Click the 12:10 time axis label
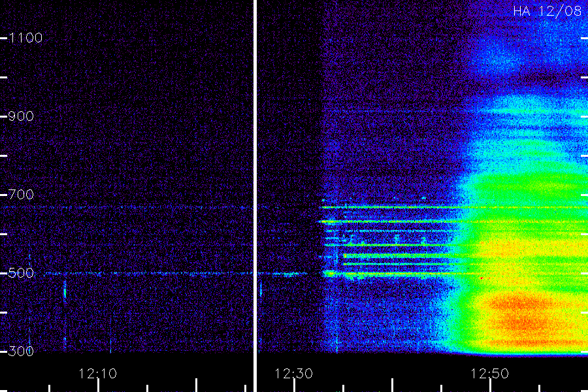This screenshot has width=588, height=392. click(x=98, y=374)
